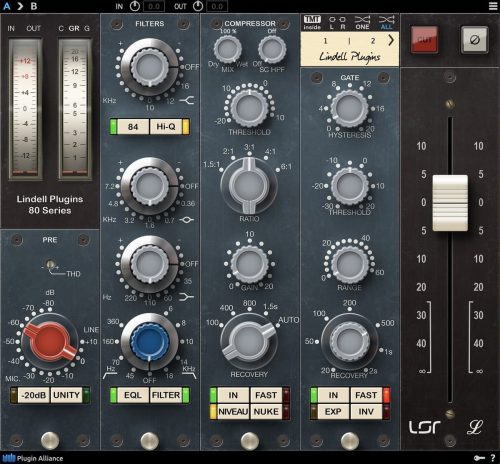This screenshot has height=464, width=500.
Task: Click the IN gain knob in the top bar
Action: pos(135,6)
